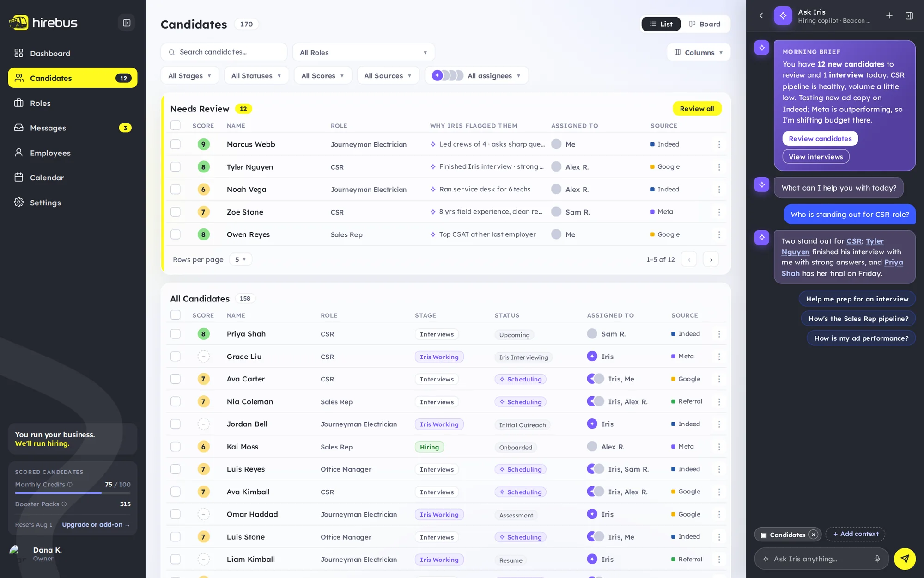The image size is (924, 578).
Task: Click the Review all button
Action: pos(697,109)
